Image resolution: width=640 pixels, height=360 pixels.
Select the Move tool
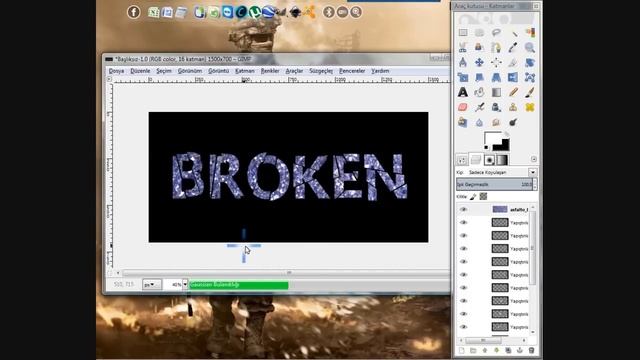[480, 62]
